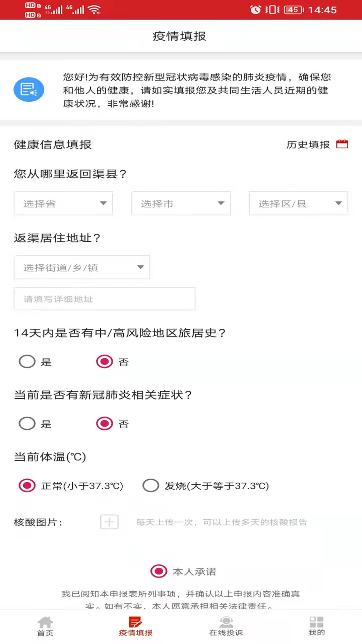This screenshot has height=644, width=362.
Task: Open the 选择街道/乡/镇 street dropdown
Action: (x=82, y=267)
